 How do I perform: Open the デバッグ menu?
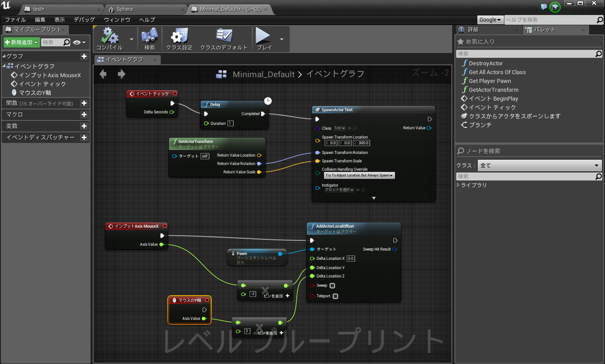(x=84, y=20)
